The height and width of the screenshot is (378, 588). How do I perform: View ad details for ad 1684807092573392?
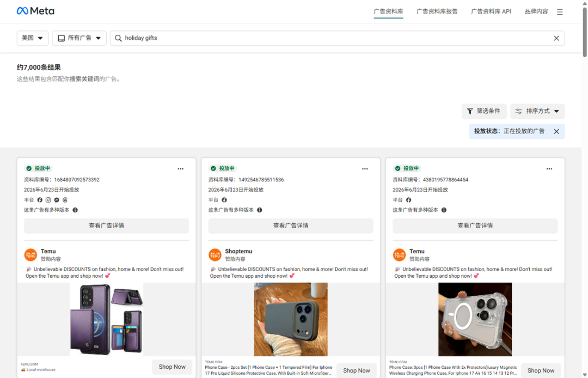[107, 225]
